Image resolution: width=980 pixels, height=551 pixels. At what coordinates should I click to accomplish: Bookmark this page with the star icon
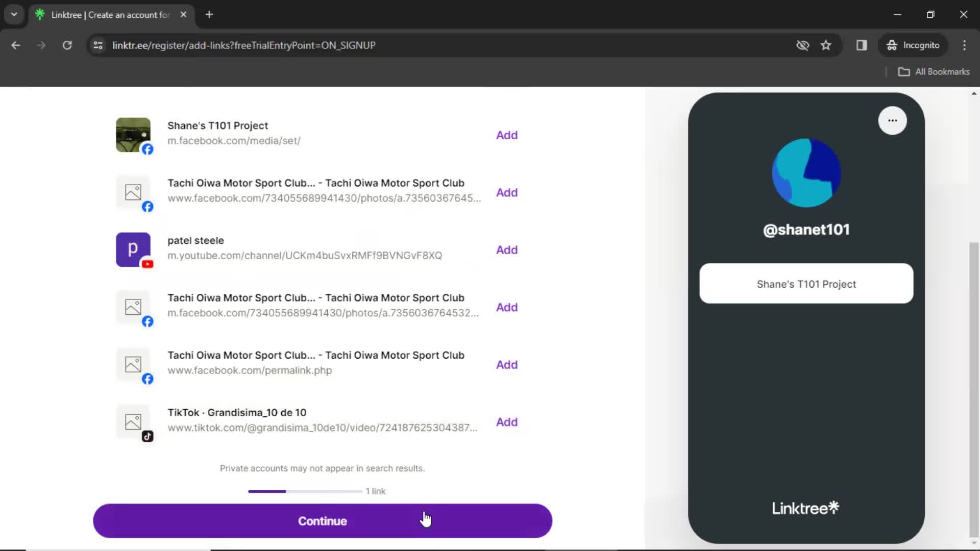point(826,45)
